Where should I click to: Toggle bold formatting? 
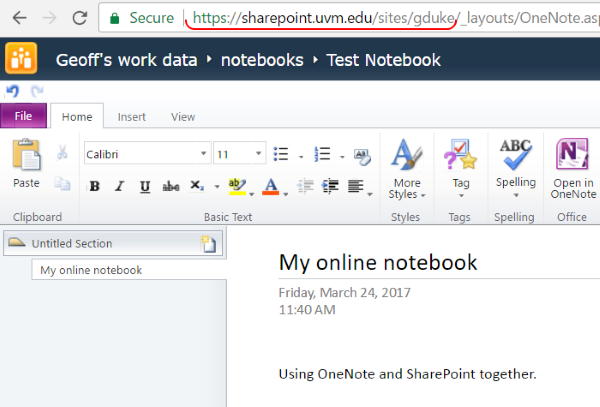pos(95,186)
